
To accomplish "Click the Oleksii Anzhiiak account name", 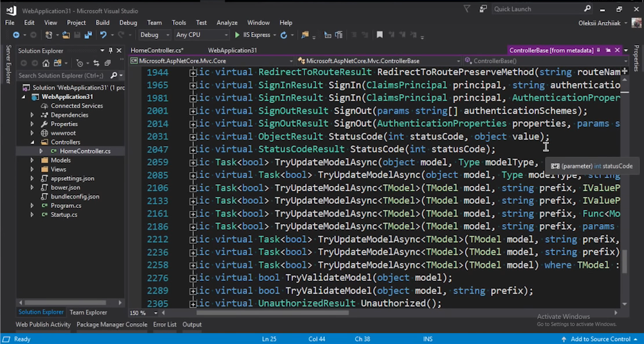I will pyautogui.click(x=599, y=23).
